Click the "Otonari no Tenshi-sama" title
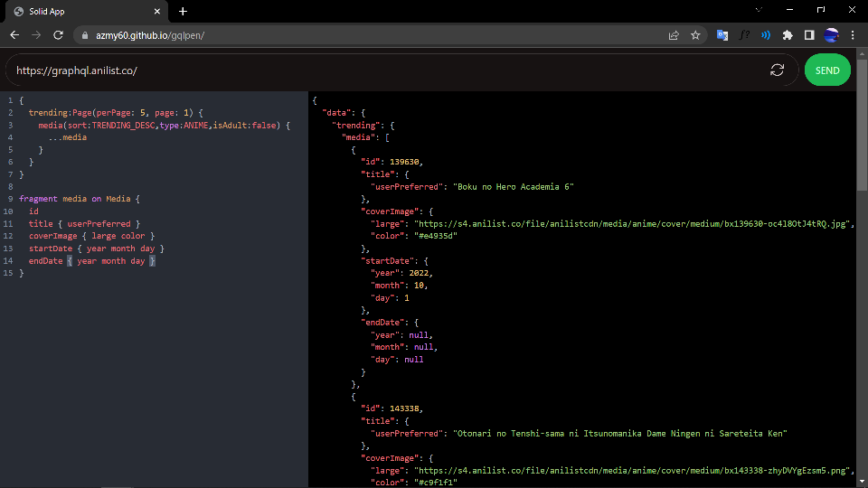The height and width of the screenshot is (488, 868). (620, 434)
